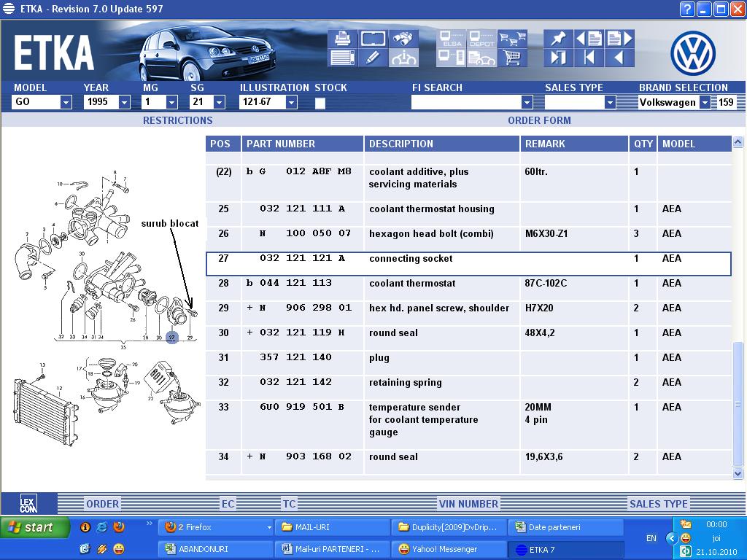This screenshot has width=747, height=560.
Task: Select row 26 hexagon head bolt (combi)
Action: (468, 239)
